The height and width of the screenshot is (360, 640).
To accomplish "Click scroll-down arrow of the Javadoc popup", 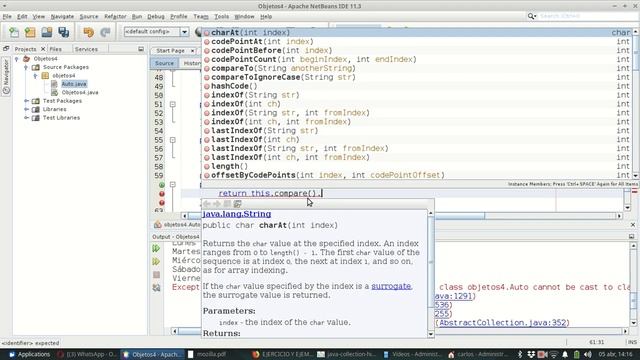I will click(x=431, y=334).
